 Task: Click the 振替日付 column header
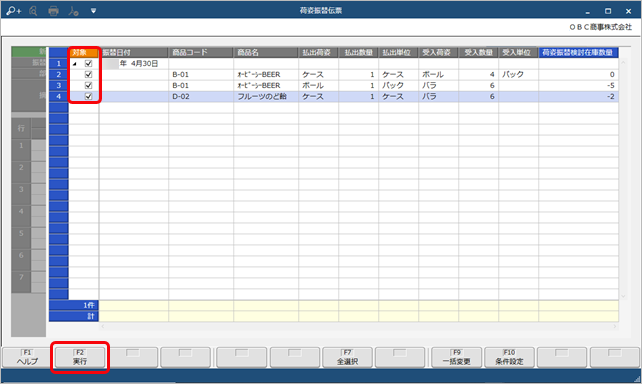[x=133, y=52]
